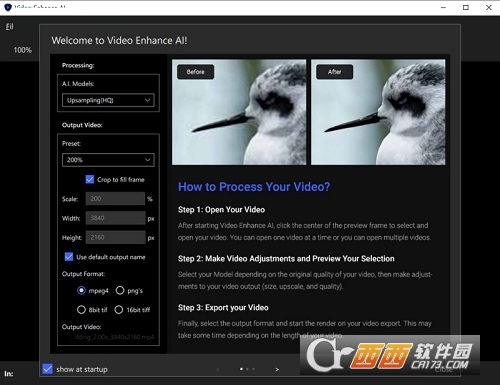
Task: Toggle the Crop to fill frame checkbox
Action: [x=90, y=179]
